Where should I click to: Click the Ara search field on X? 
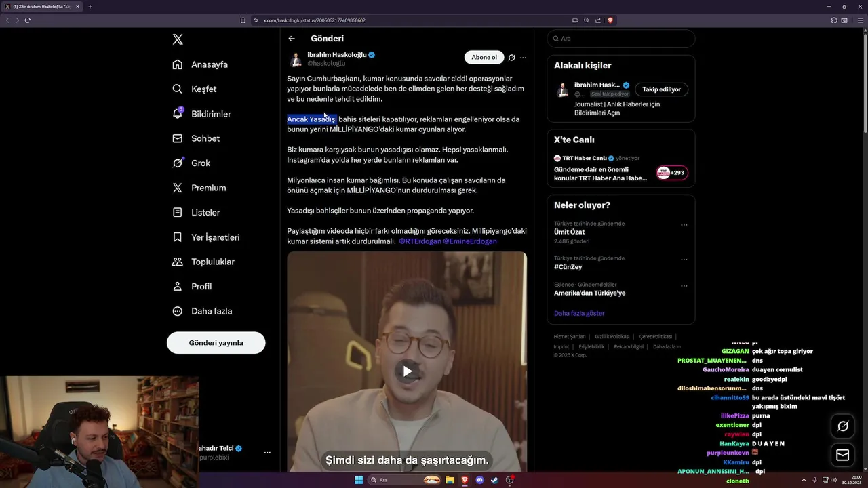(621, 39)
